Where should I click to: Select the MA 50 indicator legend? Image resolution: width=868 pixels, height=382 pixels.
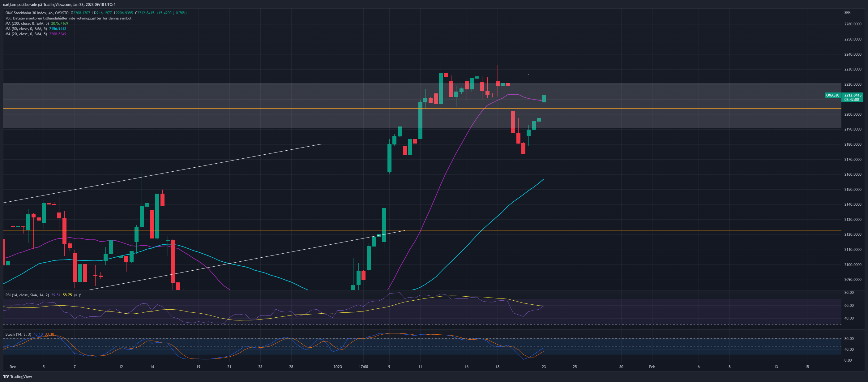(x=36, y=29)
